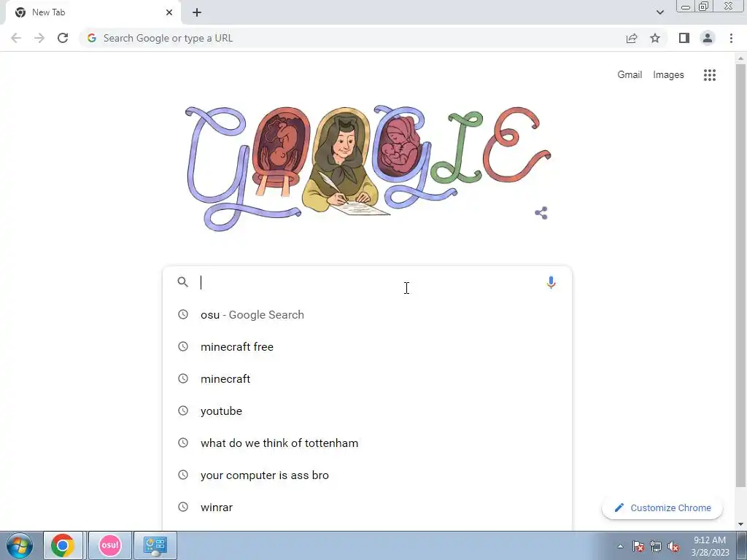Click the page vertical scrollbar
747x560 pixels.
[740, 276]
